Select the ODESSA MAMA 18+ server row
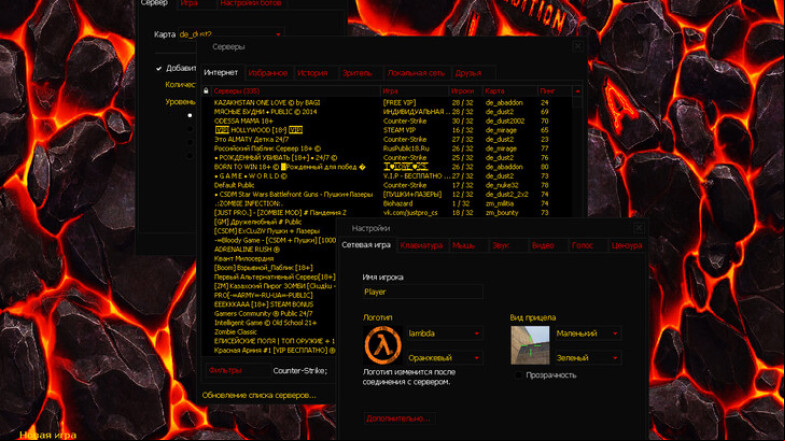This screenshot has height=441, width=785. pos(385,121)
